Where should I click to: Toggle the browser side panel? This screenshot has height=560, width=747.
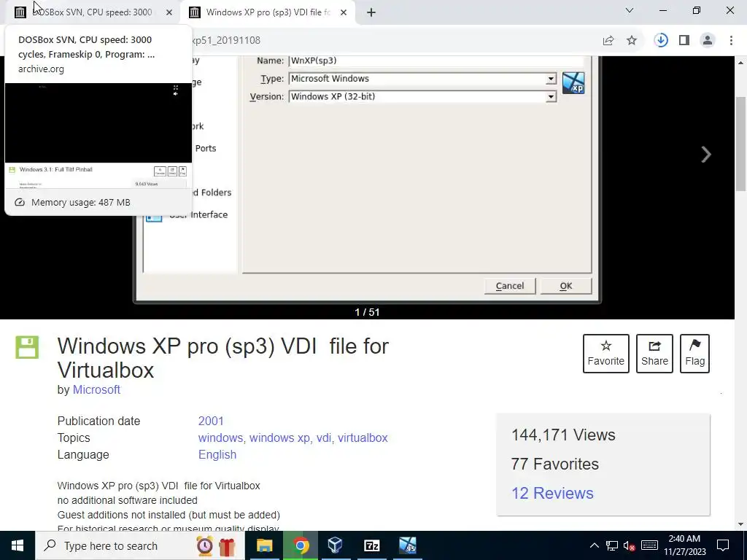coord(684,41)
